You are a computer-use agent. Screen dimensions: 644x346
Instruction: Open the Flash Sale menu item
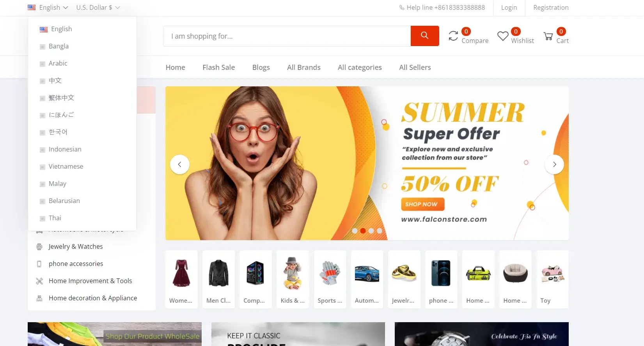point(218,67)
